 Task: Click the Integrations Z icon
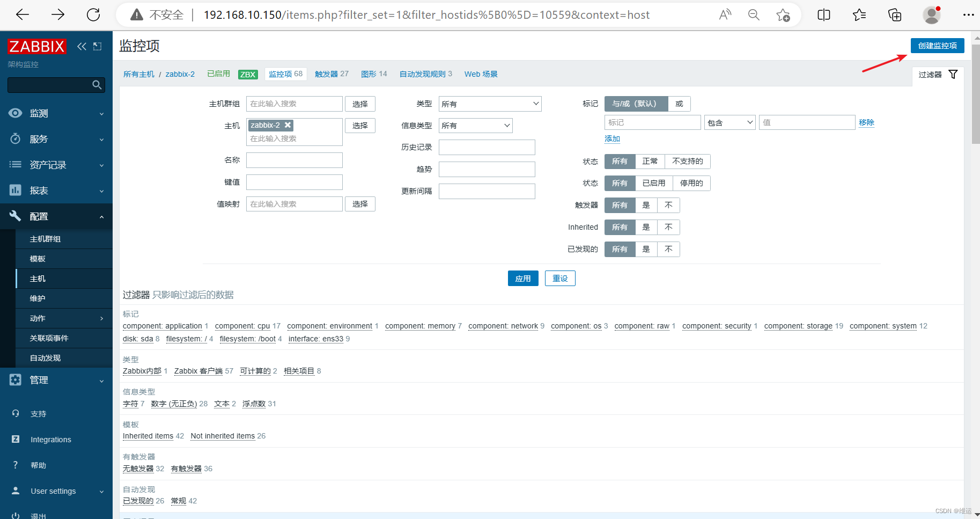[16, 439]
